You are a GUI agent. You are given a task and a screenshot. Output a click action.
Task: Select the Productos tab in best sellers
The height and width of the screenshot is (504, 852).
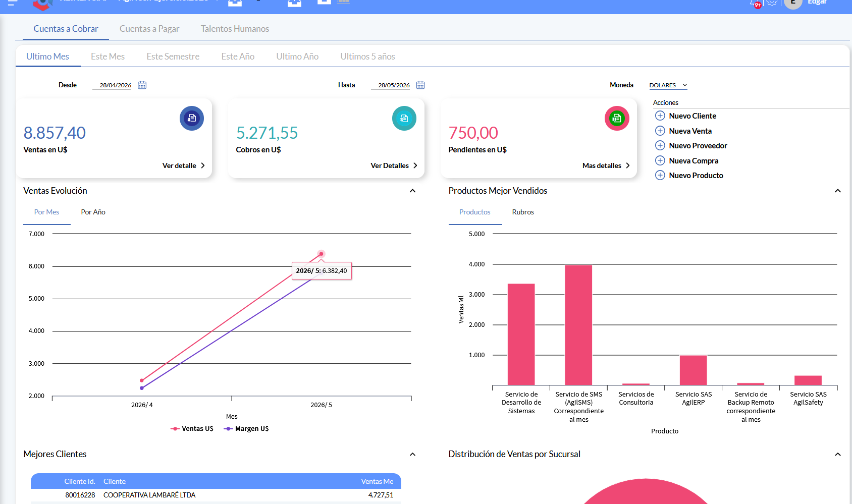474,212
